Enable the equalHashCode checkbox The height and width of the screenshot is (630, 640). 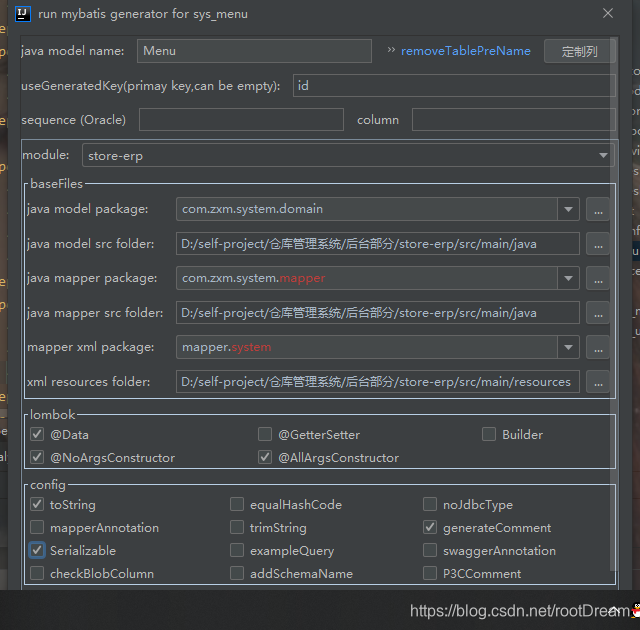pos(237,504)
